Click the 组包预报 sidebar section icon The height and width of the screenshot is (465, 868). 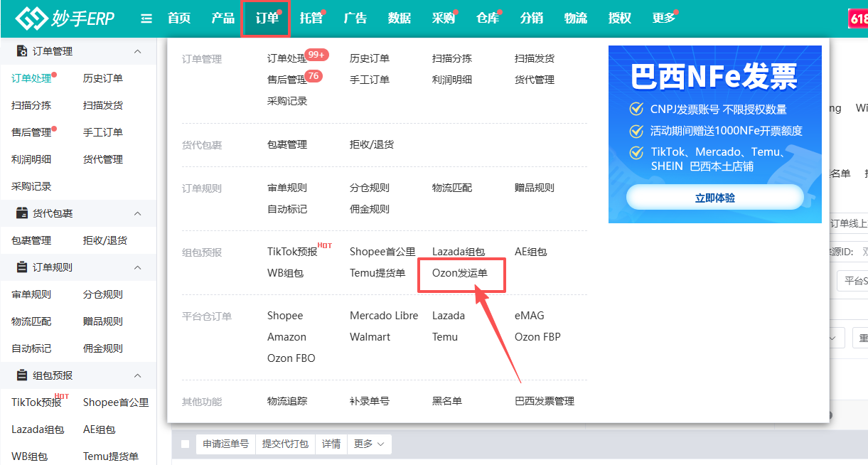[21, 375]
